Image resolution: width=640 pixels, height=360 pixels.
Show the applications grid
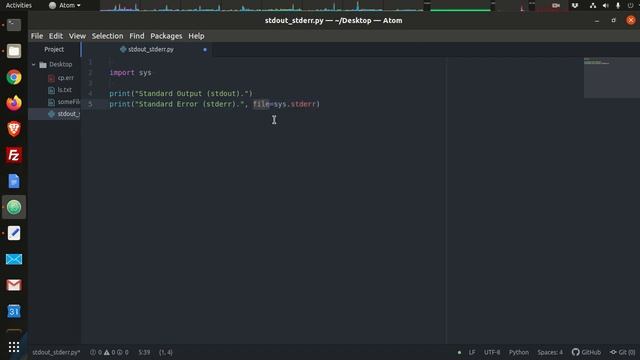pyautogui.click(x=14, y=347)
